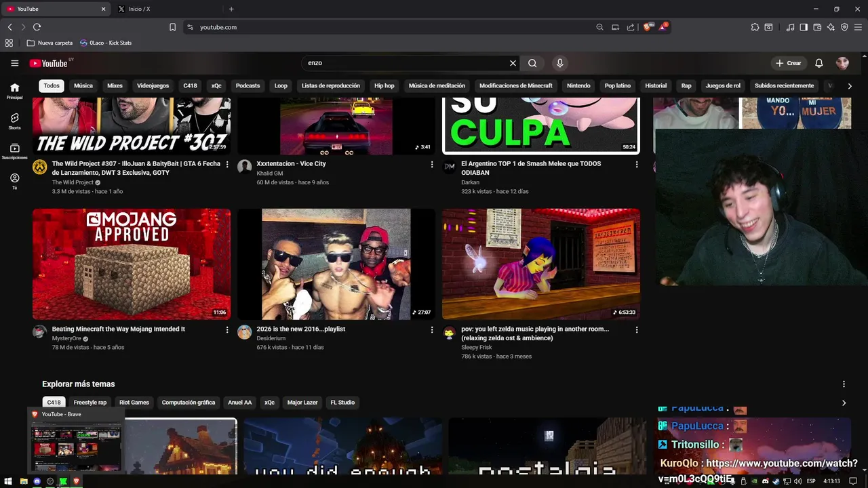Open the Principal sidebar section

coord(14,91)
